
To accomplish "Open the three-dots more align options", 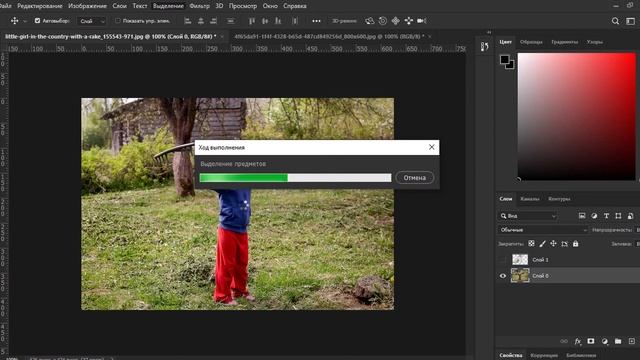I will click(316, 21).
